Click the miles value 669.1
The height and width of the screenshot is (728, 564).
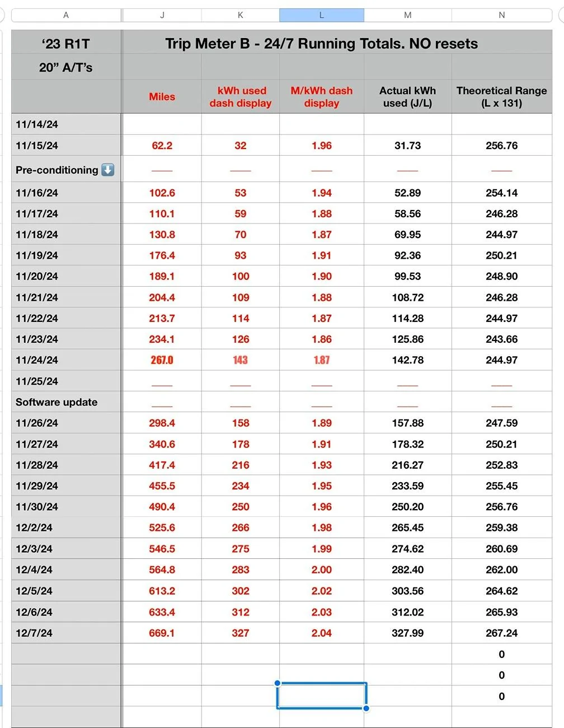click(x=162, y=633)
